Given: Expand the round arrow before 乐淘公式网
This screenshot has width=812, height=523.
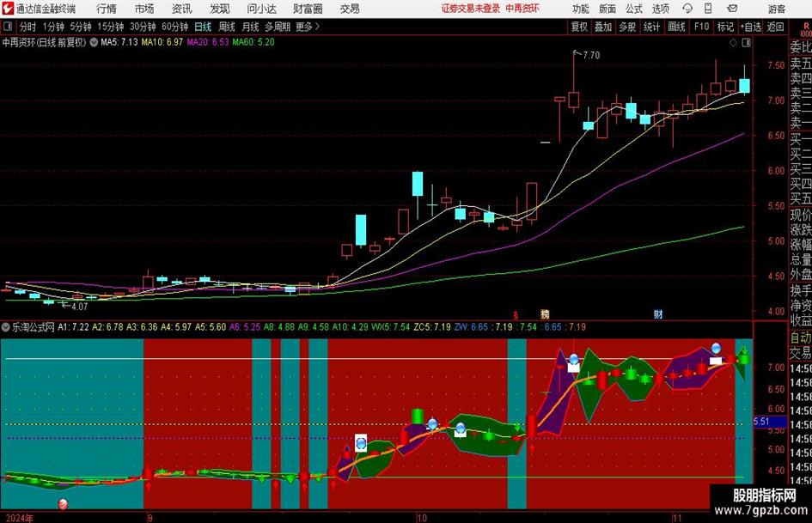Looking at the screenshot, I should click(6, 326).
